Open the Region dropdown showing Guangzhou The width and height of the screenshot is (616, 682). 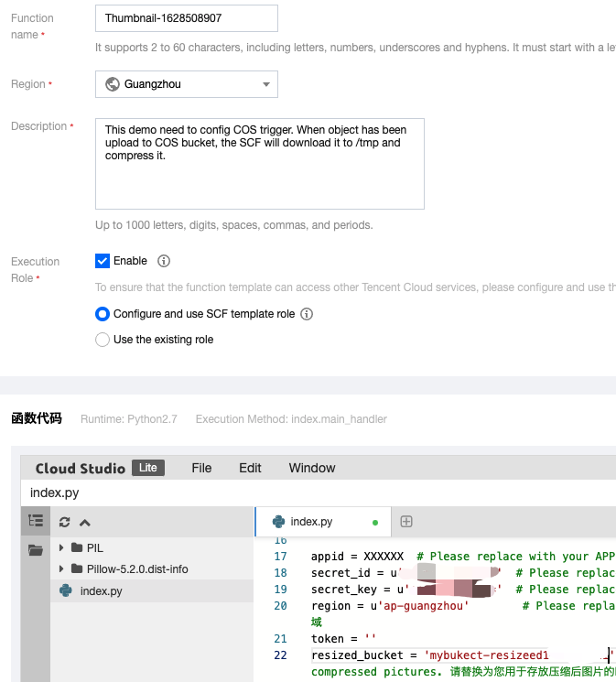click(x=186, y=84)
